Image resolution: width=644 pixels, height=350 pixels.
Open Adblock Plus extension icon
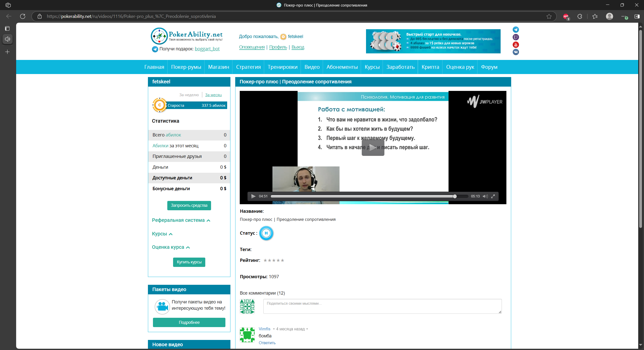[x=566, y=17]
